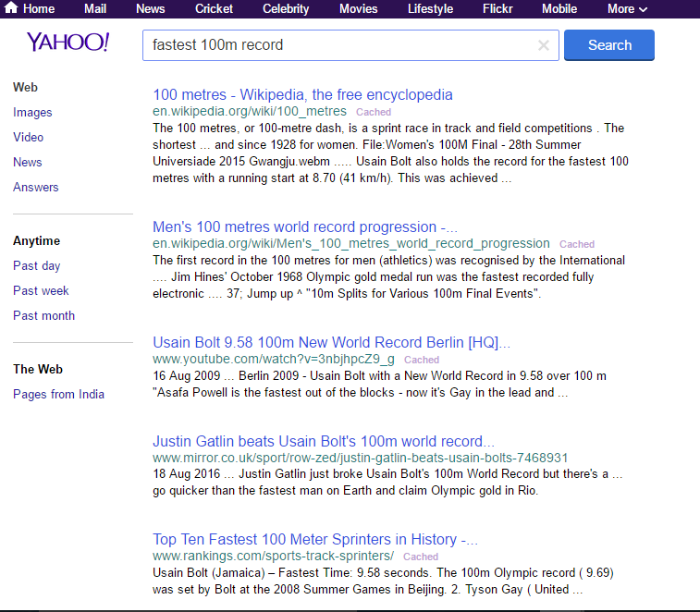
Task: Open Movies section
Action: point(358,9)
